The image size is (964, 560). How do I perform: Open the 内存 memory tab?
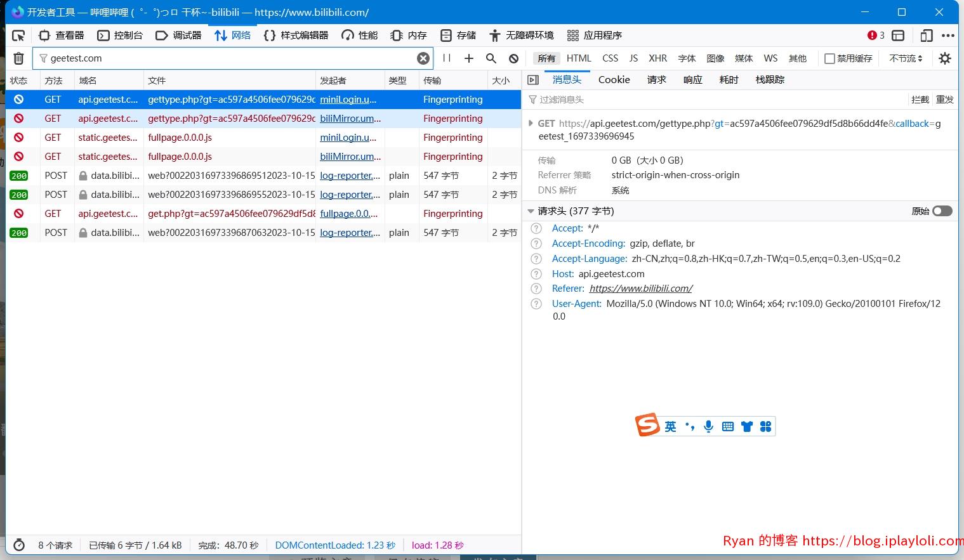click(409, 36)
